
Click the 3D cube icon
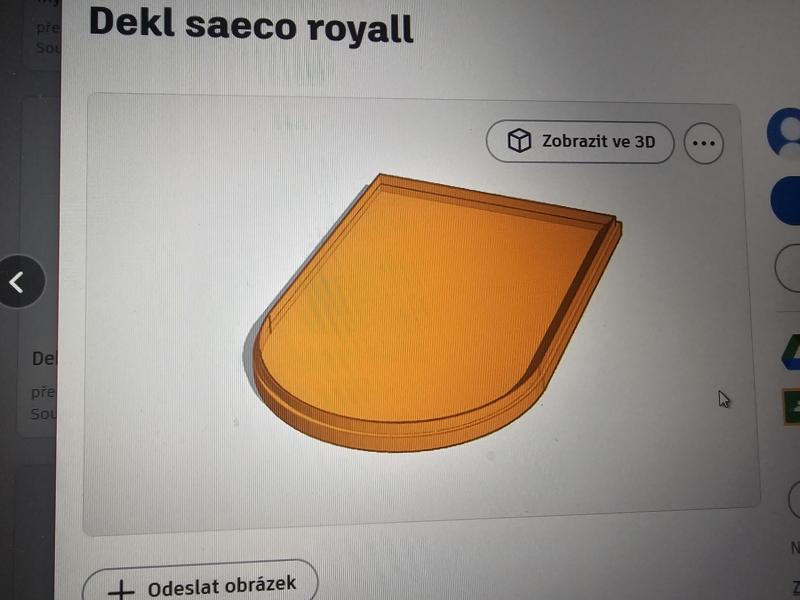[519, 140]
